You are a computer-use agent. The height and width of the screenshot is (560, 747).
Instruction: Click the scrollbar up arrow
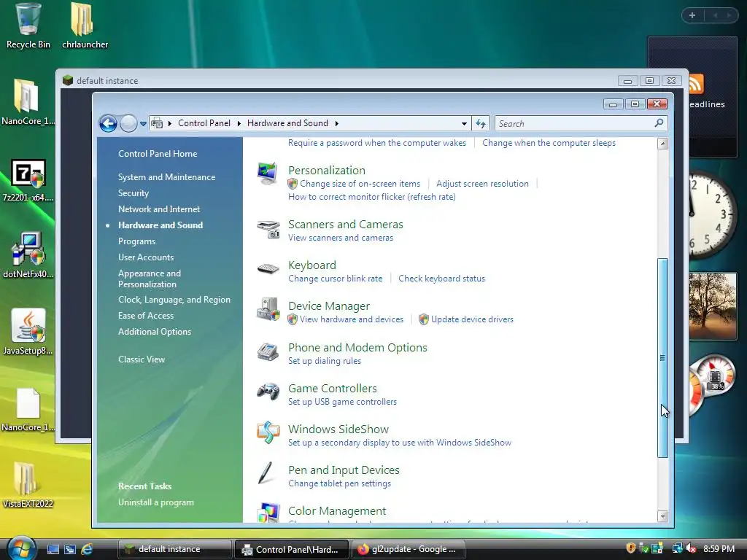[662, 144]
